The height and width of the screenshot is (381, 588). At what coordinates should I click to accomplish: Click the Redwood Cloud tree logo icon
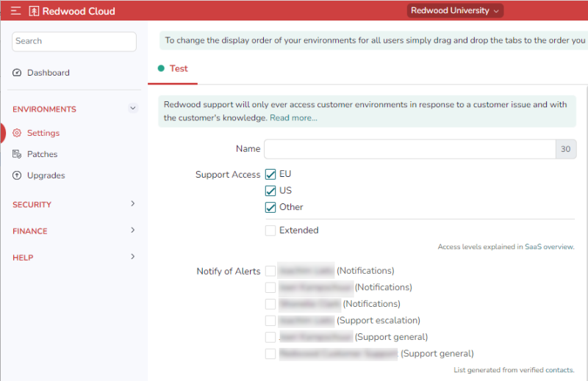pyautogui.click(x=34, y=11)
